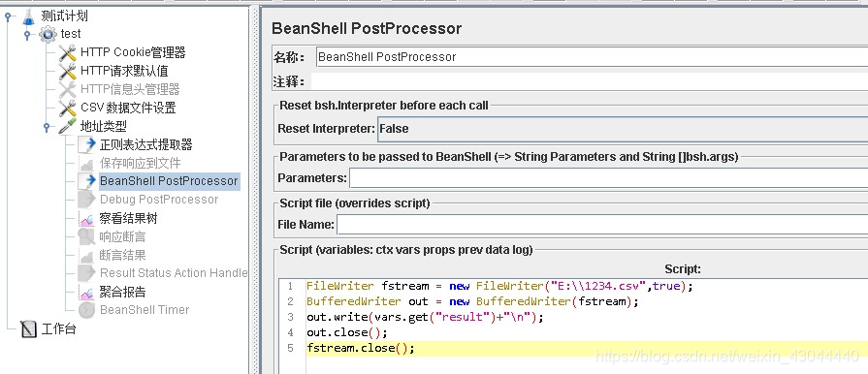Screen dimensions: 868x374
Task: Click the greyed listener icon of 保存响应到文件
Action: click(87, 163)
